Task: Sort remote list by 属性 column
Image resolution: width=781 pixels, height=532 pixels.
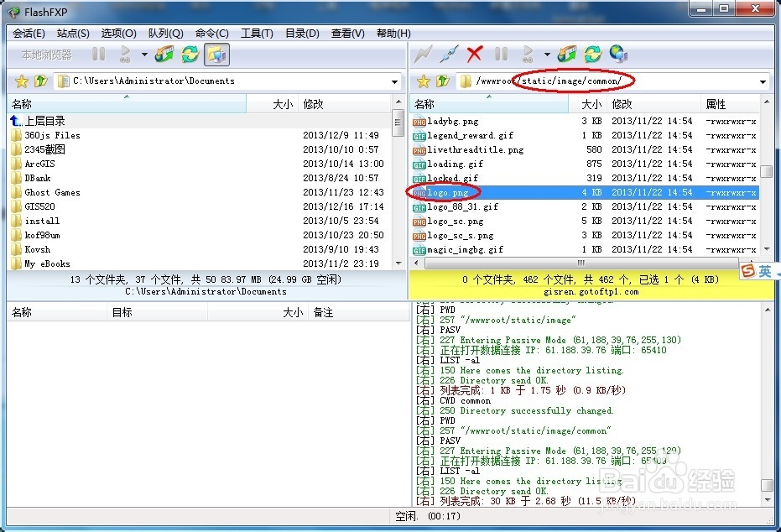Action: (730, 104)
